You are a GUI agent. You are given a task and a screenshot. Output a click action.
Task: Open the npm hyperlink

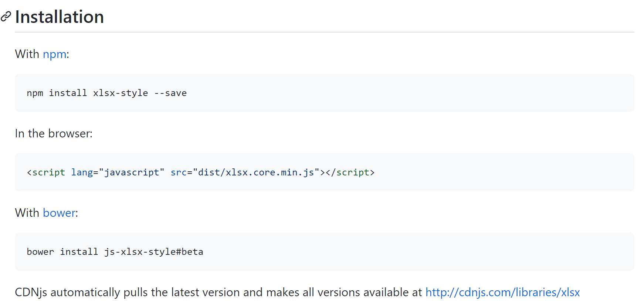click(x=54, y=54)
